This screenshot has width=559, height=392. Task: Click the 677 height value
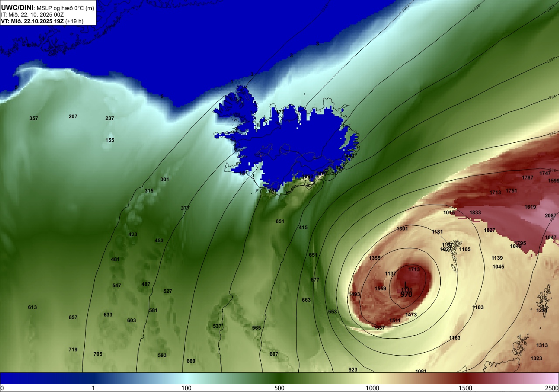[315, 280]
